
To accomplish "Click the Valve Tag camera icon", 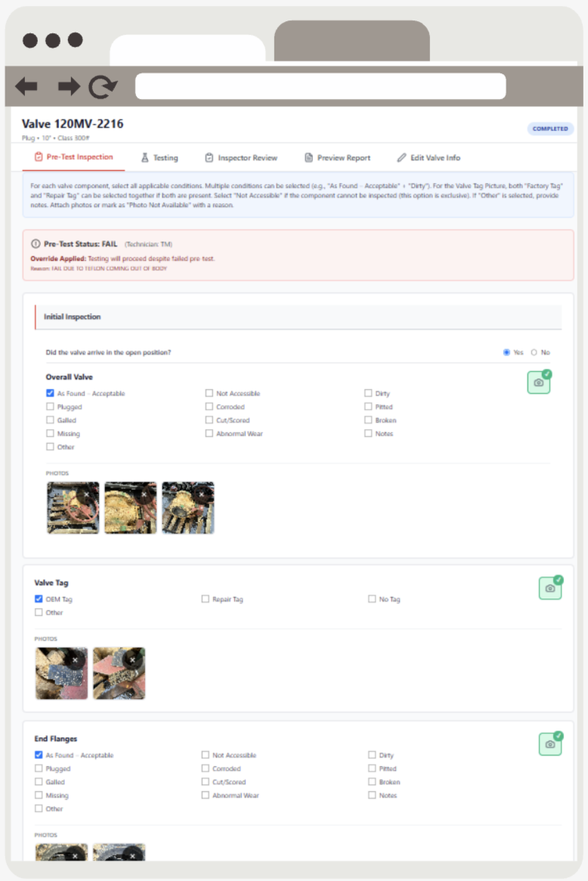I will [x=550, y=589].
